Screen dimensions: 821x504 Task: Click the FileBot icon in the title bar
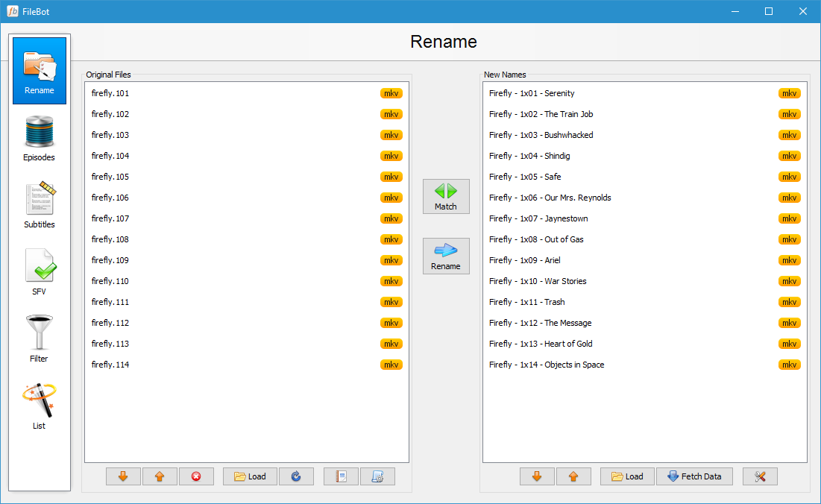click(x=10, y=11)
